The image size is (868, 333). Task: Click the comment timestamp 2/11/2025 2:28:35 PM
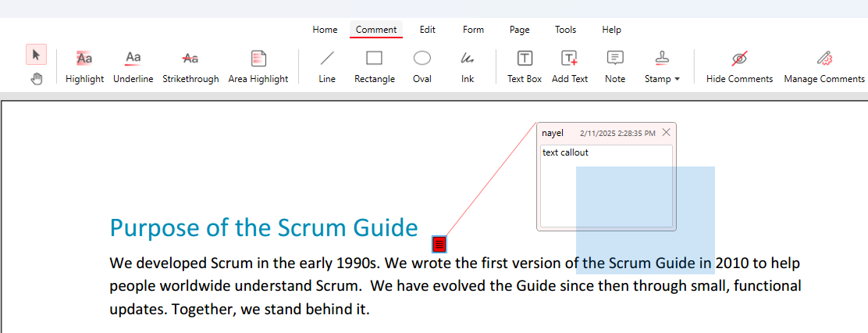click(x=617, y=134)
